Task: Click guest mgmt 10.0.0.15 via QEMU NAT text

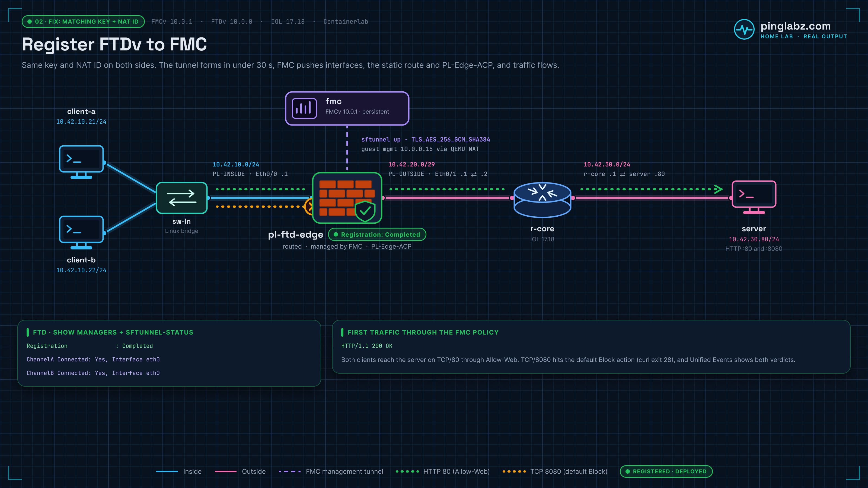Action: [420, 149]
